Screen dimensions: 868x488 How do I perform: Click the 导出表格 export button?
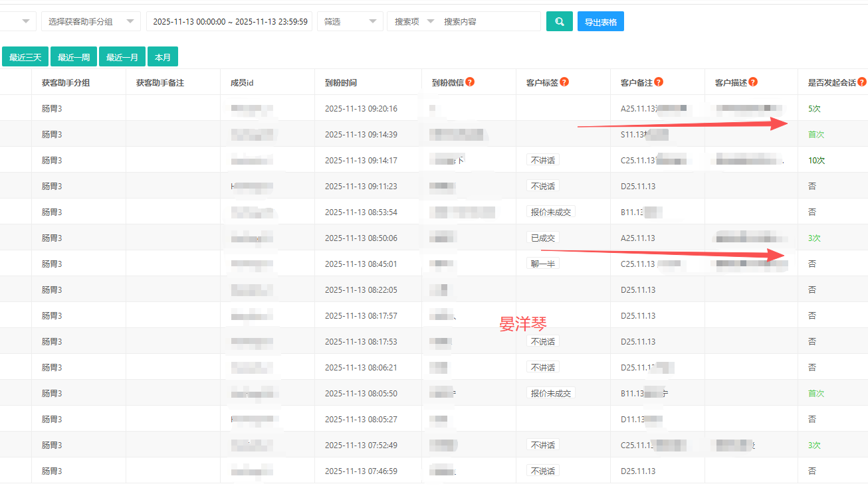tap(600, 22)
